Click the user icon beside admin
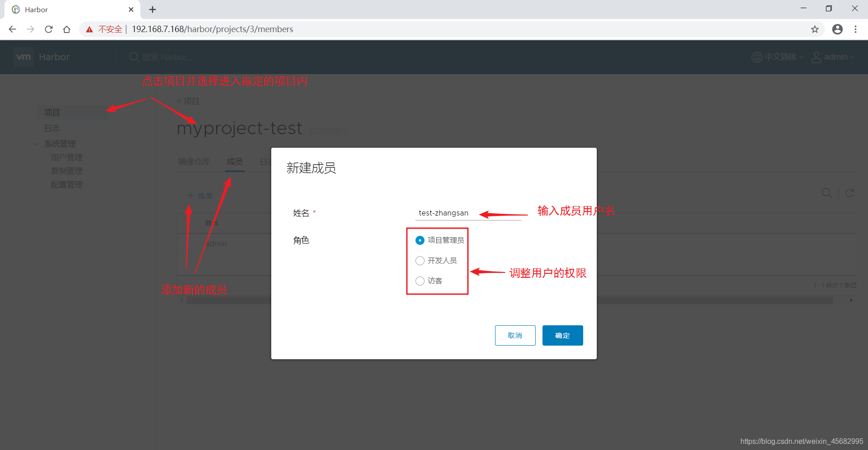The height and width of the screenshot is (450, 868). [x=816, y=57]
